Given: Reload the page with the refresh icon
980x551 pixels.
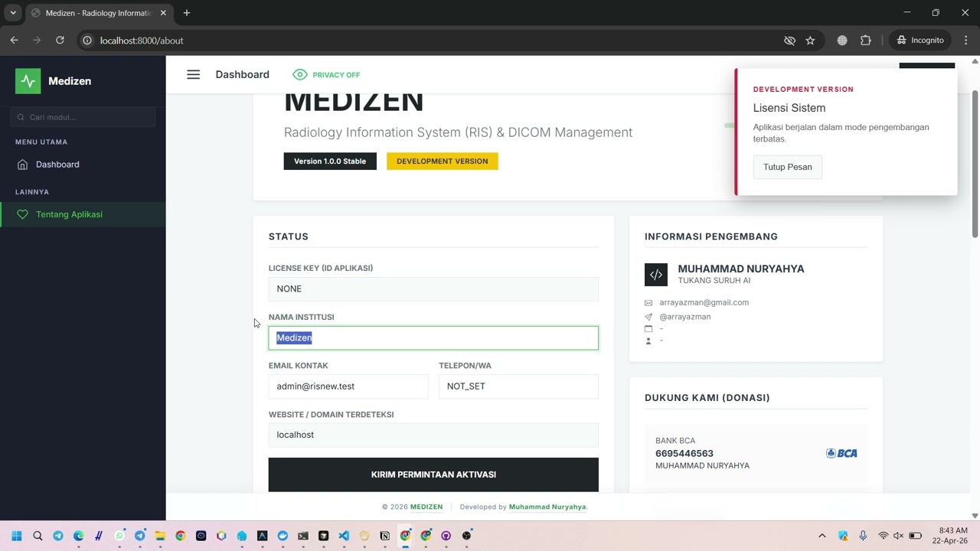Looking at the screenshot, I should click(x=60, y=41).
